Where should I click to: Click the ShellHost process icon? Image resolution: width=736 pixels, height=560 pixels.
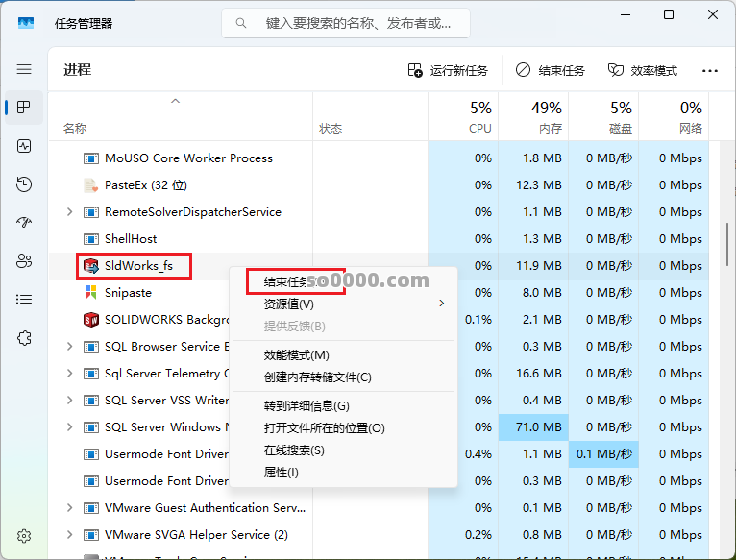[x=90, y=239]
